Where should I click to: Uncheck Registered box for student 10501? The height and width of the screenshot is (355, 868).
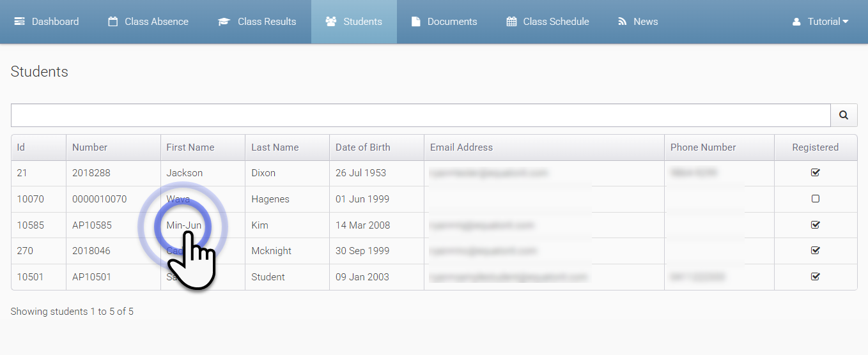[x=815, y=276]
